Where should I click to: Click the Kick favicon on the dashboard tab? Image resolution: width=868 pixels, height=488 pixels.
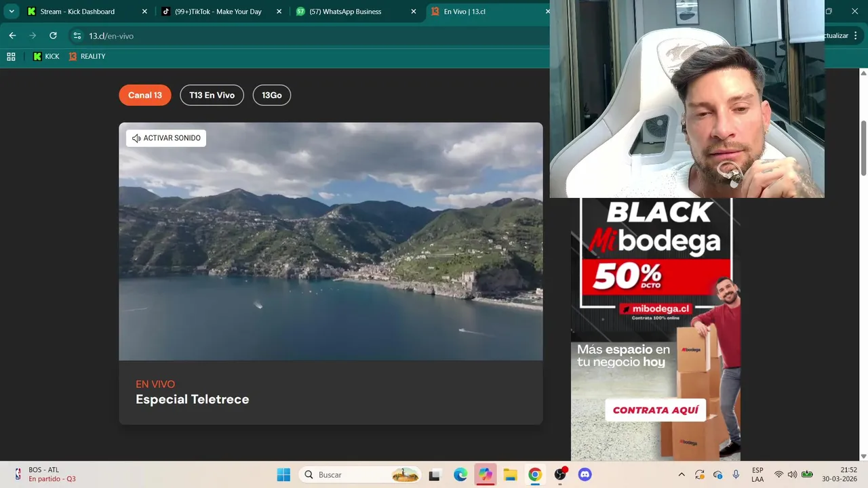31,12
